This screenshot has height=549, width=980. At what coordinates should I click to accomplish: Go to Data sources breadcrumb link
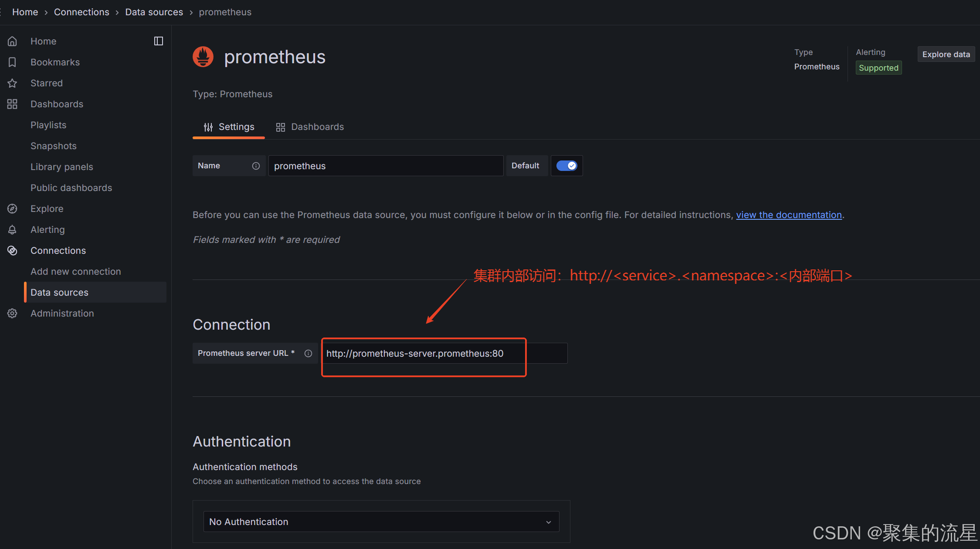[154, 12]
